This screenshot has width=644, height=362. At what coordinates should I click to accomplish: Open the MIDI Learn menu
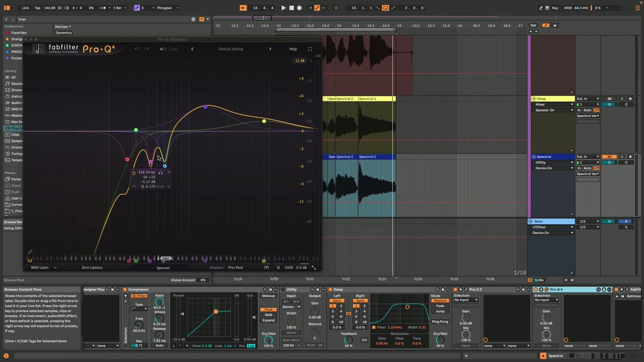tap(43, 268)
